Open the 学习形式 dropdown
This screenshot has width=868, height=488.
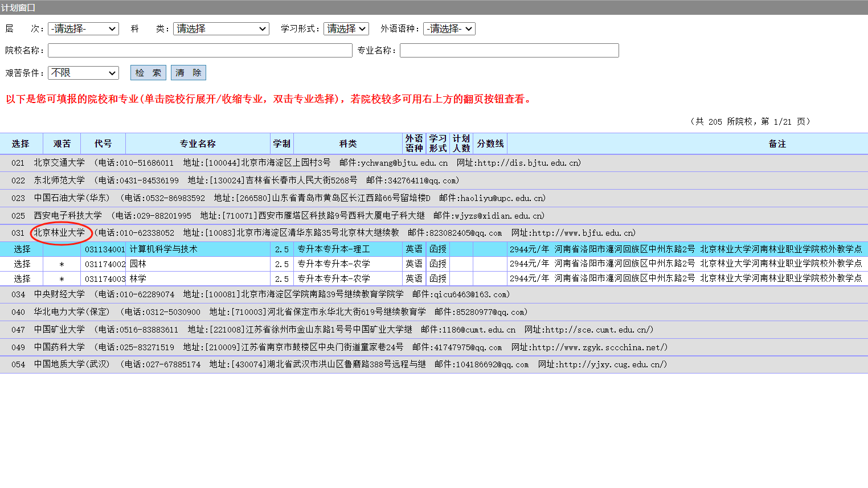point(346,28)
